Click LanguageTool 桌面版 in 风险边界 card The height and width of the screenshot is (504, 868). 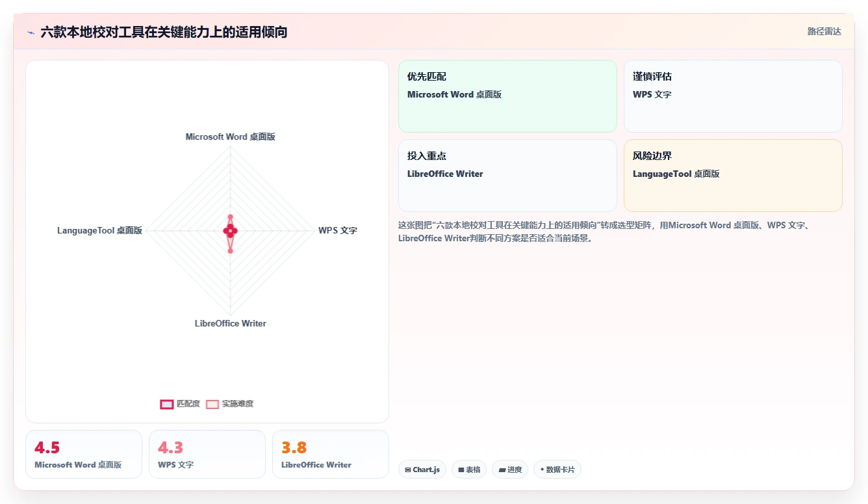(676, 174)
